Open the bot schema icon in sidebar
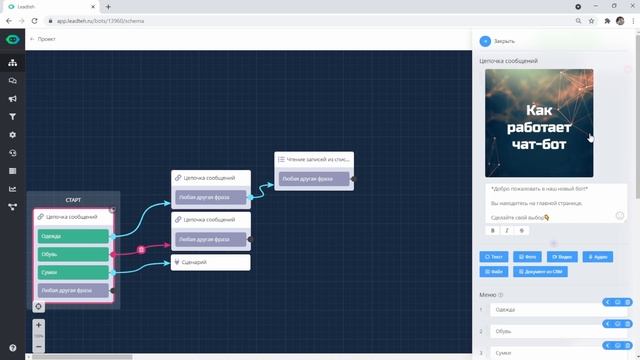 coord(13,62)
